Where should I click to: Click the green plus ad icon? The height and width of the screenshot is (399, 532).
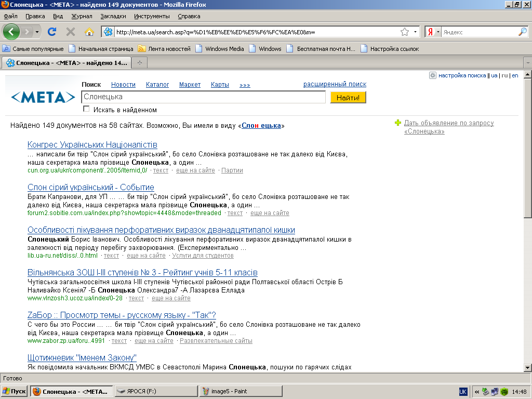[x=398, y=123]
